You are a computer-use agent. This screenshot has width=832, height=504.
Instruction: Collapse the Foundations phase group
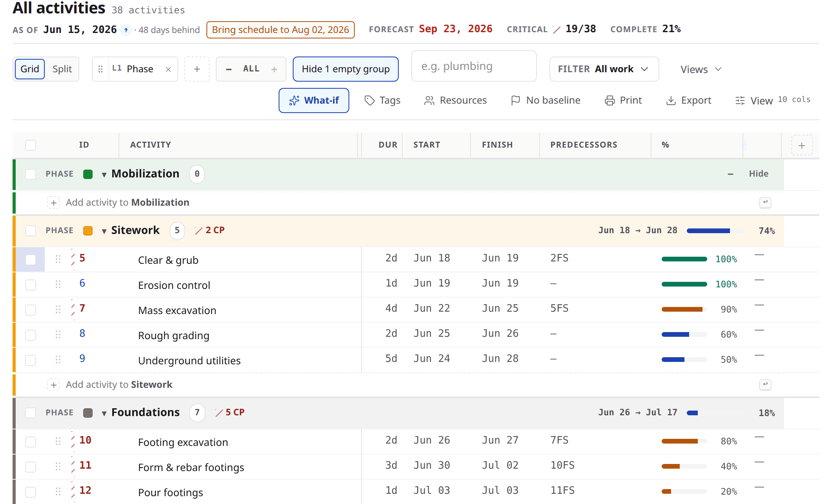point(104,413)
